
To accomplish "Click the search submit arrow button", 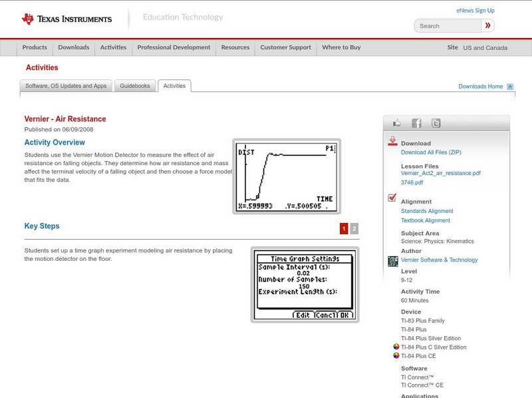I will click(488, 26).
